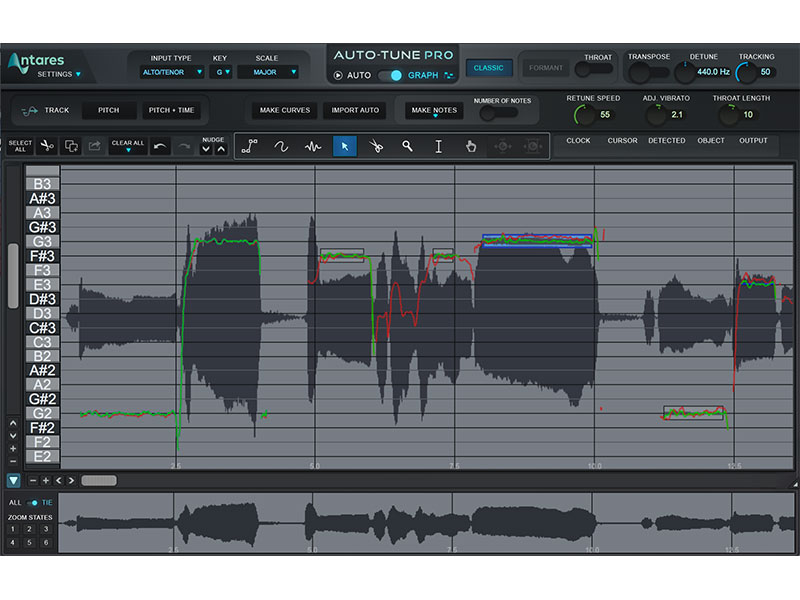Collapse the waveform overview triangle
Screen dimensions: 800x600
click(x=13, y=481)
